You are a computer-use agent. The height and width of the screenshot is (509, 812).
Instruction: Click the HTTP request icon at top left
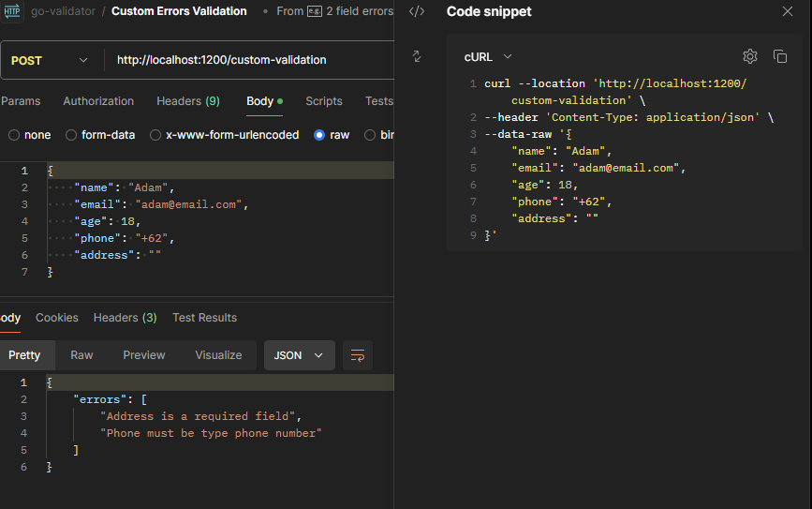[12, 11]
